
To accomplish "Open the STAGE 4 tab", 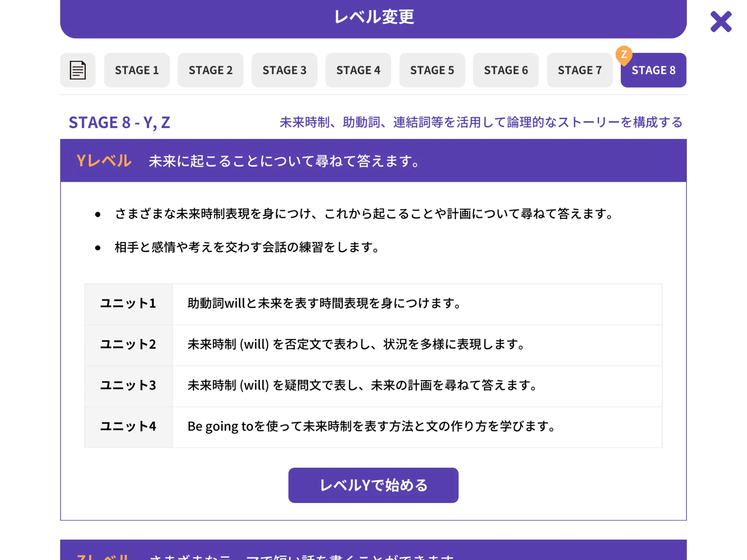I will coord(358,70).
